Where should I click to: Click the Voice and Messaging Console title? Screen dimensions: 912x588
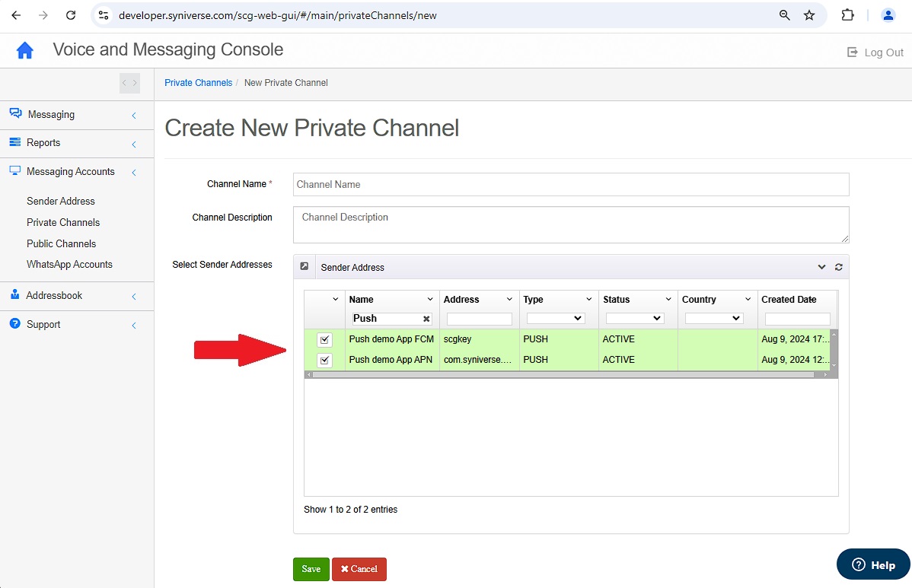[x=168, y=49]
